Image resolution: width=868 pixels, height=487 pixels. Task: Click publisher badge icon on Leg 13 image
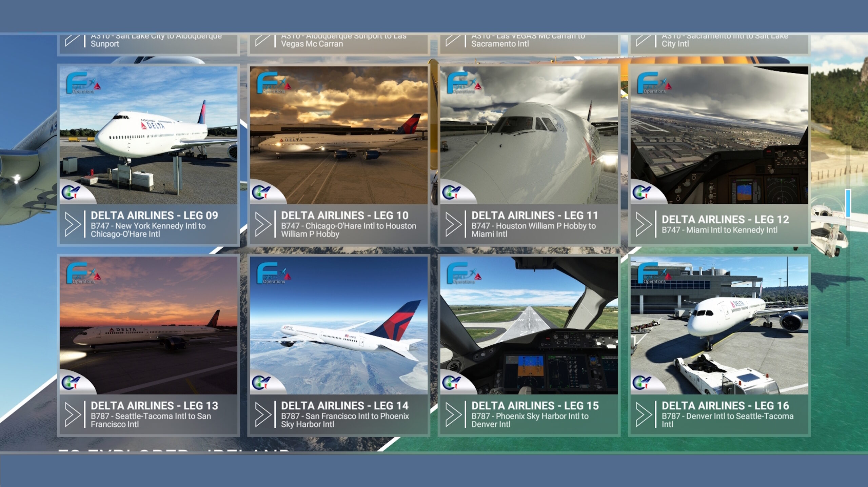pos(71,383)
